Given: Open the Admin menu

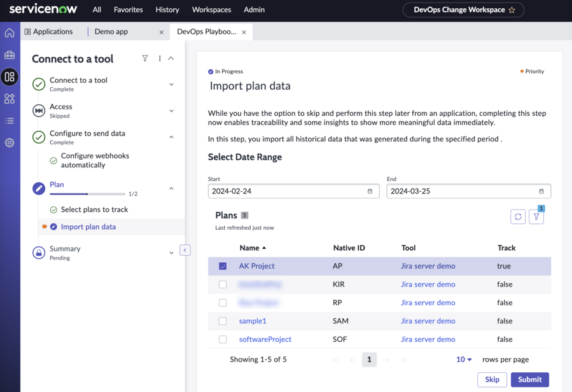Looking at the screenshot, I should click(x=255, y=10).
